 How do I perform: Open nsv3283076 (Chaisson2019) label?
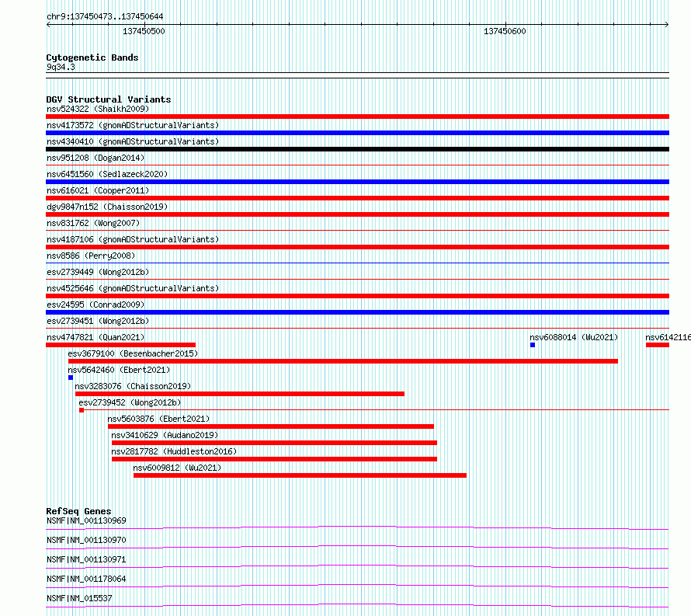[133, 386]
